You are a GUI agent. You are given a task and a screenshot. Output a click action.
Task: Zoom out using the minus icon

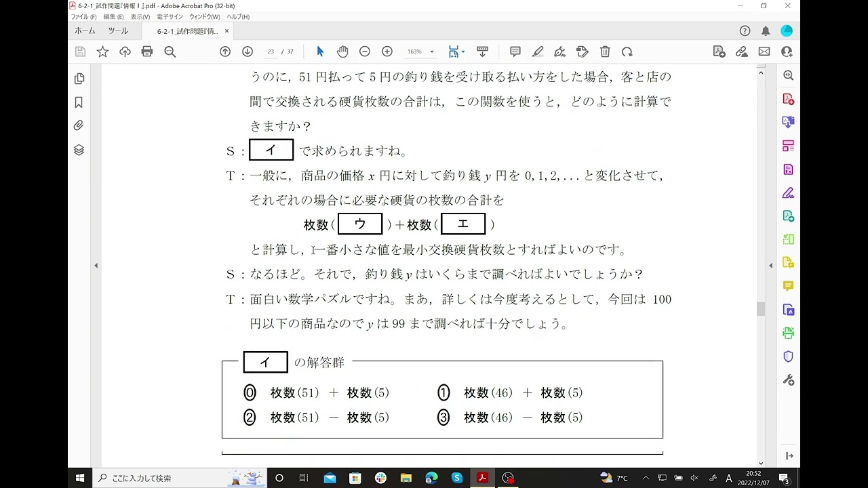[x=364, y=52]
